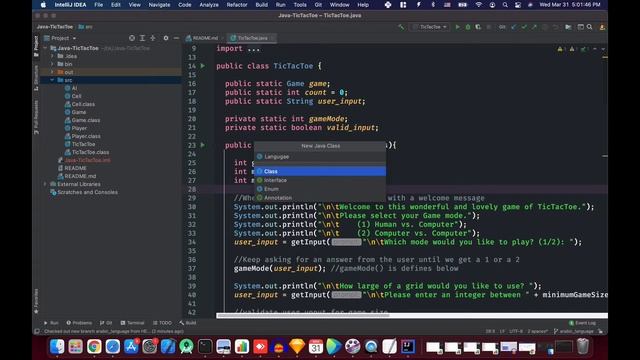Choose Class in New Java Class popup
640x360 pixels.
tap(320, 171)
